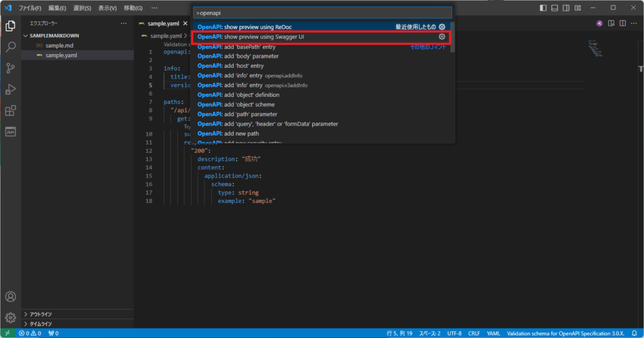The image size is (644, 338).
Task: Run OpenAPI add 'host' entry command
Action: 321,65
